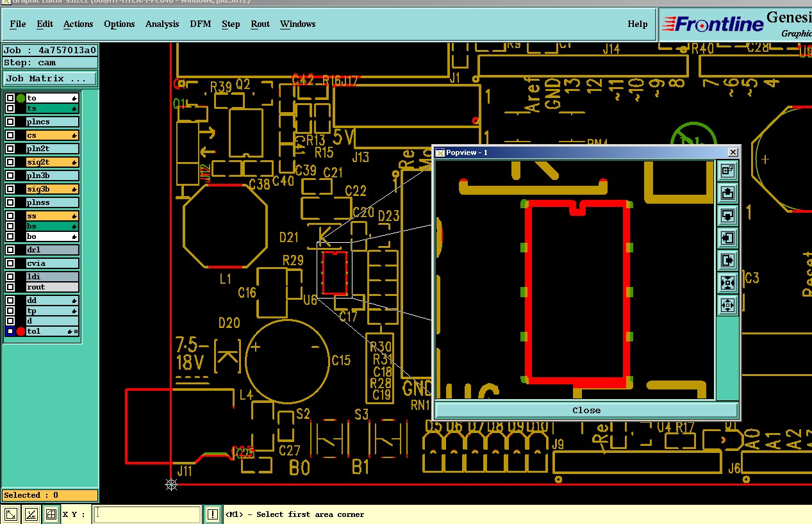Viewport: 812px width, 524px height.
Task: Open the Windows menu
Action: 298,24
